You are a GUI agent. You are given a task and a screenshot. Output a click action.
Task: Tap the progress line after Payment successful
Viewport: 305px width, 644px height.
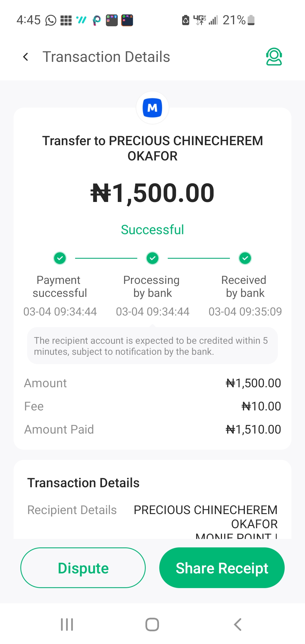[106, 258]
